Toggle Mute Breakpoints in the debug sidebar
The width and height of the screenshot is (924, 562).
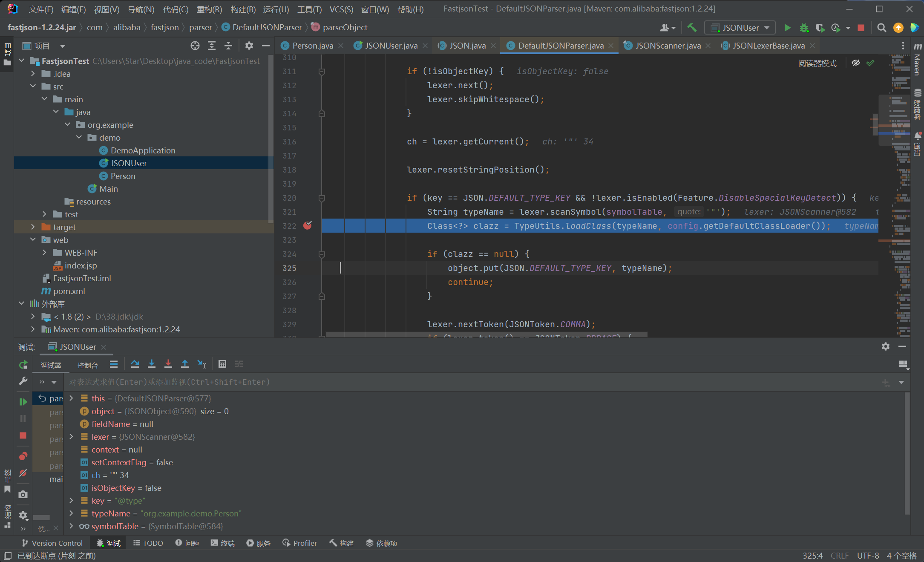pos(23,473)
